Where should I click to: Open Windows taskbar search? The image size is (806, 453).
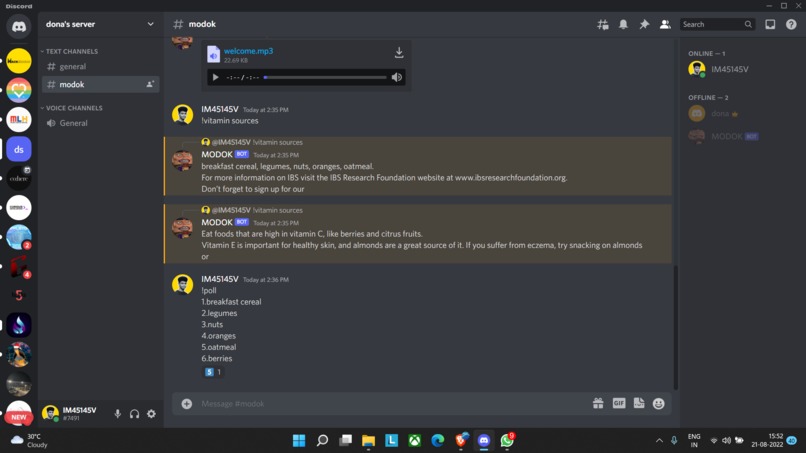(322, 441)
